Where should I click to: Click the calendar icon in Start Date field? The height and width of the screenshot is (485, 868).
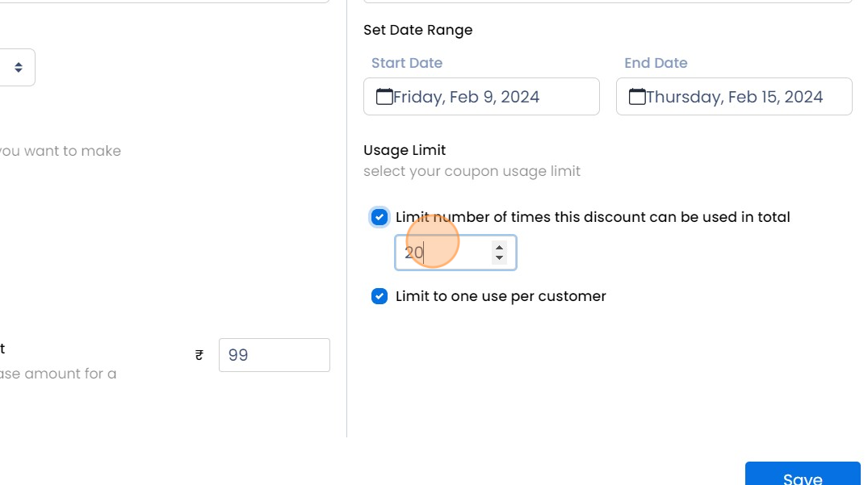click(x=384, y=97)
